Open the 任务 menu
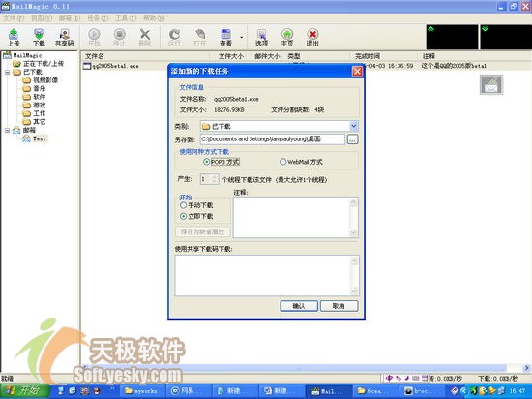The image size is (532, 399). tap(98, 18)
